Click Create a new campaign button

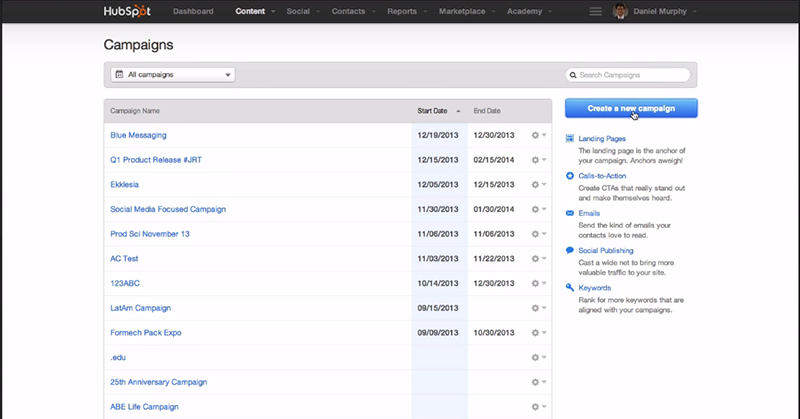click(631, 108)
